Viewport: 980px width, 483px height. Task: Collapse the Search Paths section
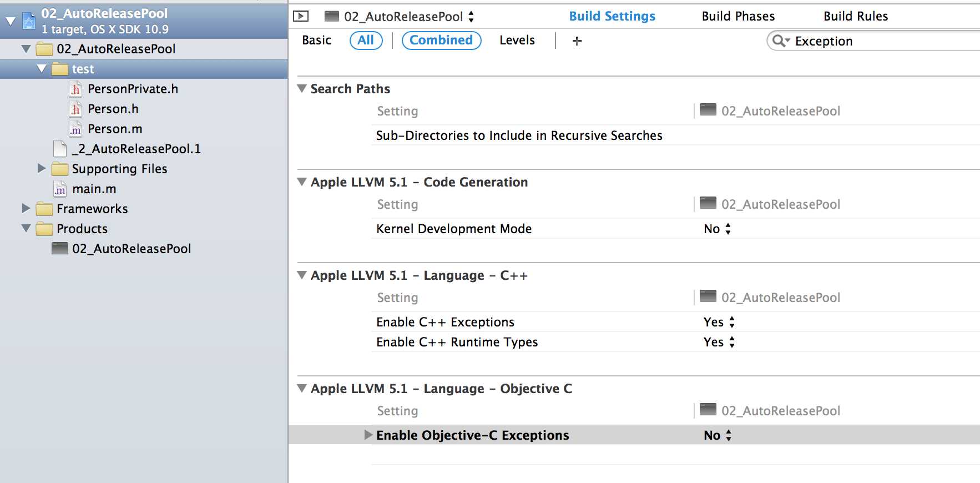pos(302,88)
